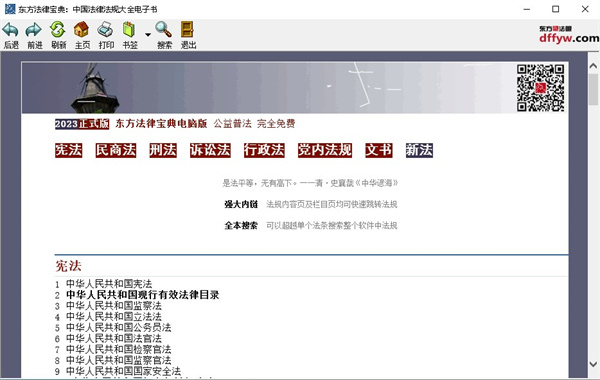Viewport: 600px width, 380px height.
Task: Click the 前进 forward arrow icon
Action: click(34, 30)
